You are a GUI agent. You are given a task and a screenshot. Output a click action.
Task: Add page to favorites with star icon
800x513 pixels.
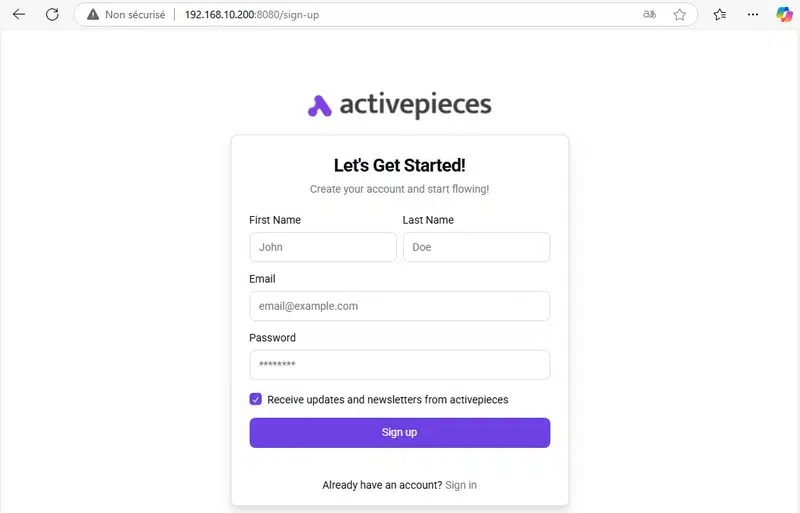click(680, 15)
